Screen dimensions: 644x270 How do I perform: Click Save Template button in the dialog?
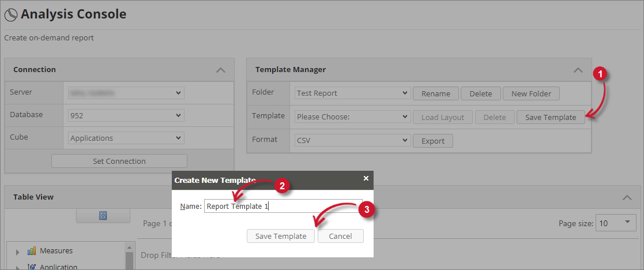tap(281, 236)
